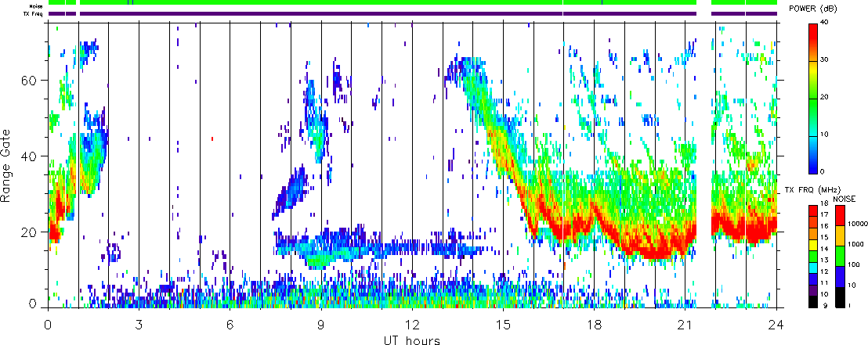The height and width of the screenshot is (345, 868).
Task: Click NOISE legend tick label "1"
Action: 850,305
